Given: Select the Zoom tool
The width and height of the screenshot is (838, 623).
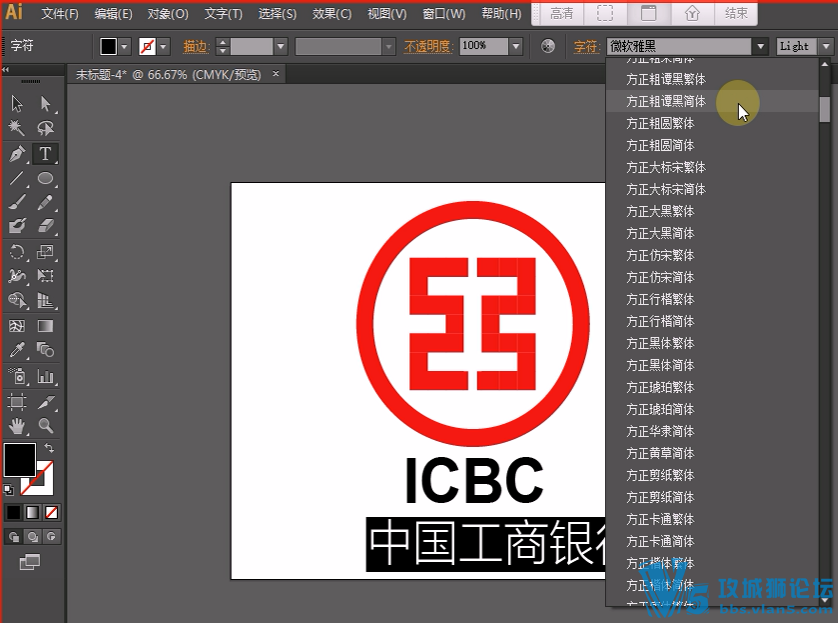Looking at the screenshot, I should pos(45,426).
